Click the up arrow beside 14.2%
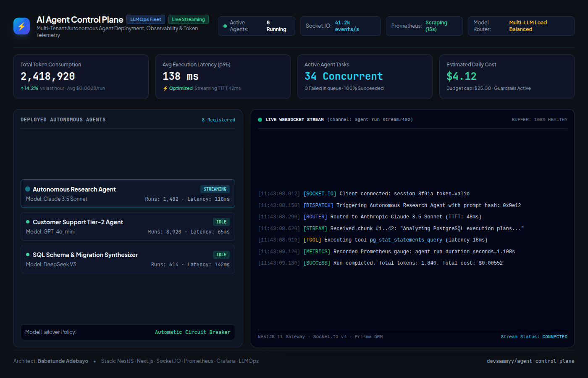Viewport: 588px width, 378px height. [22, 88]
